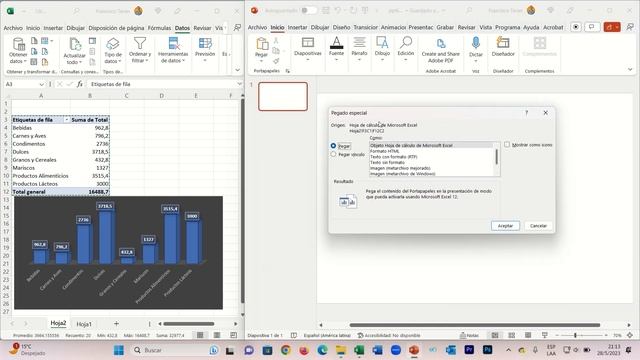The image size is (640, 360).
Task: Open Tipo de datos gallery in Excel
Action: (x=113, y=51)
